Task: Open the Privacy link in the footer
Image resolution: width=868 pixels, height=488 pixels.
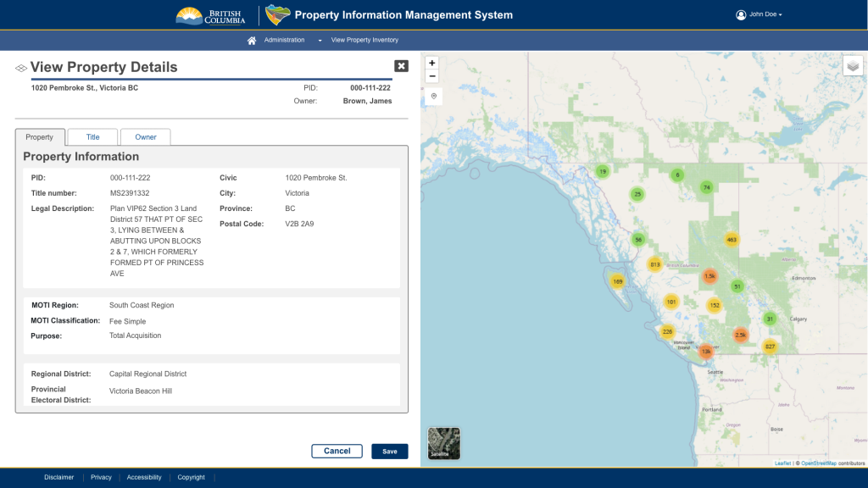Action: (x=101, y=477)
